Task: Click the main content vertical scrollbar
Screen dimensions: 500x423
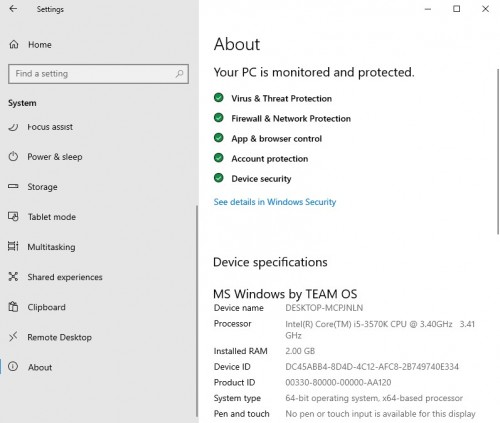Action: pyautogui.click(x=498, y=152)
